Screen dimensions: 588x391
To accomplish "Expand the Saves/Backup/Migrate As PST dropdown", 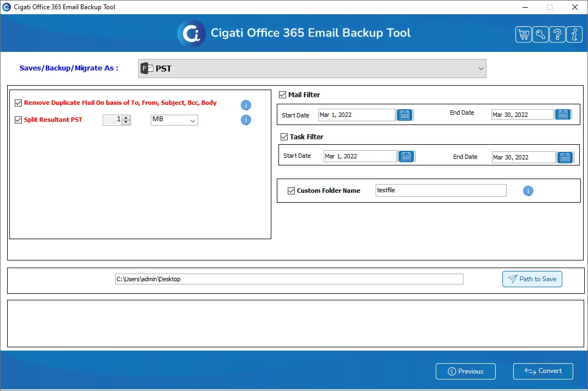I will pos(312,69).
